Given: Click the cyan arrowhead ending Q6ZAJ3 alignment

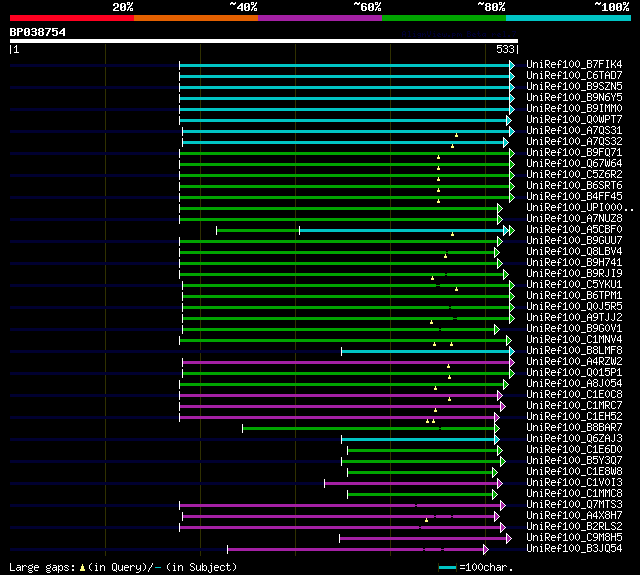Looking at the screenshot, I should 497,440.
